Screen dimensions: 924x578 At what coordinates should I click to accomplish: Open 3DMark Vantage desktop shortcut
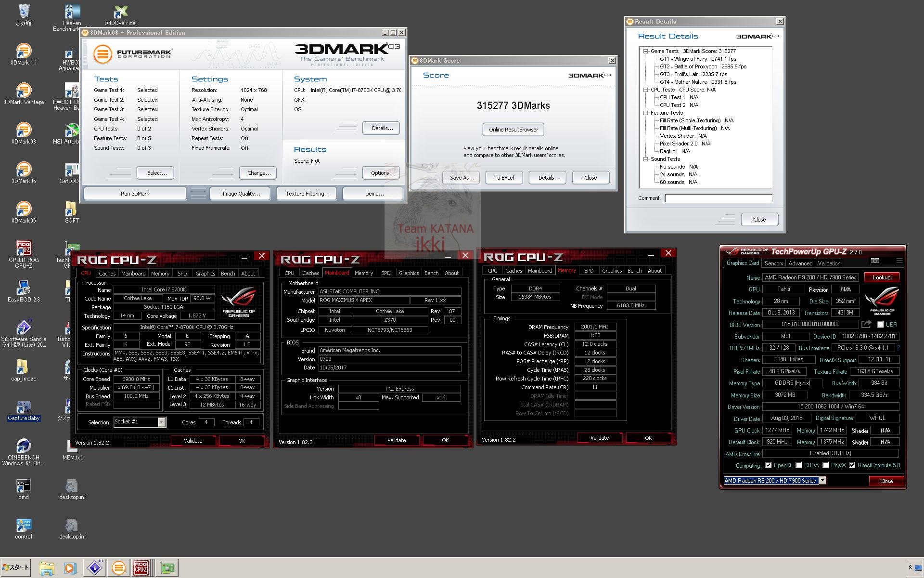click(24, 93)
